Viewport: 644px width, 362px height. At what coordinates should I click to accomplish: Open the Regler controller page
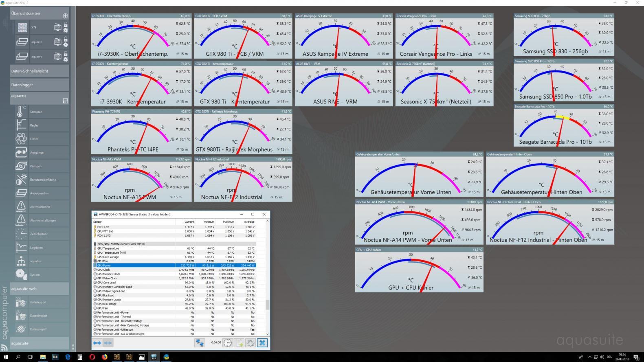(42, 125)
